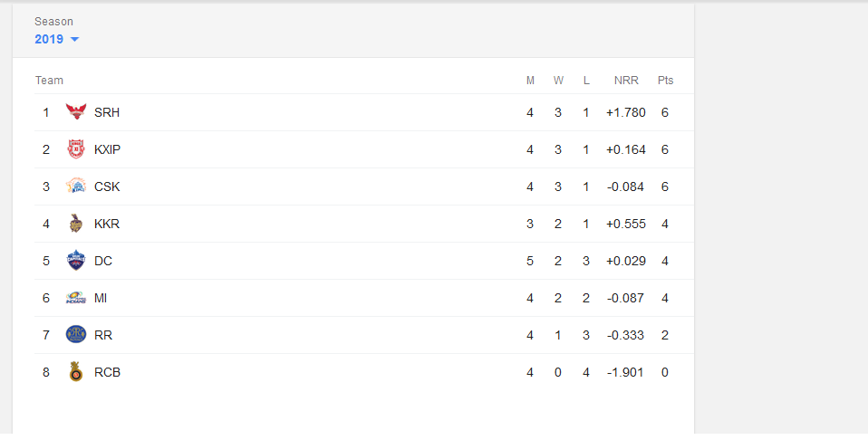Select the SRH team name

(107, 112)
